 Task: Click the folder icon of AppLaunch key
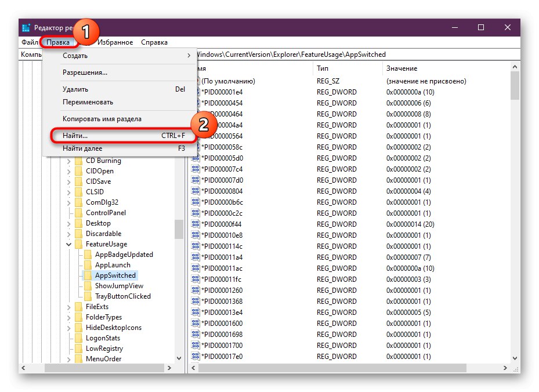click(x=88, y=265)
